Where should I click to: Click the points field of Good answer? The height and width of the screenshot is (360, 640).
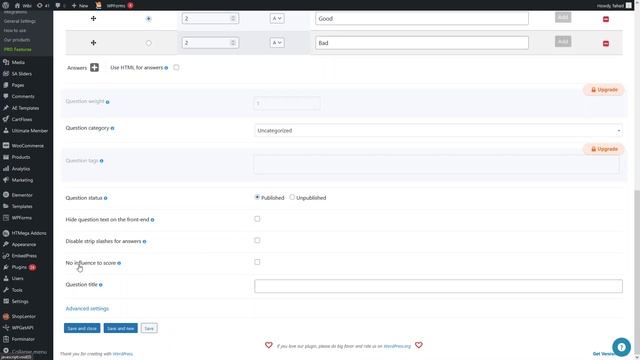[x=210, y=18]
